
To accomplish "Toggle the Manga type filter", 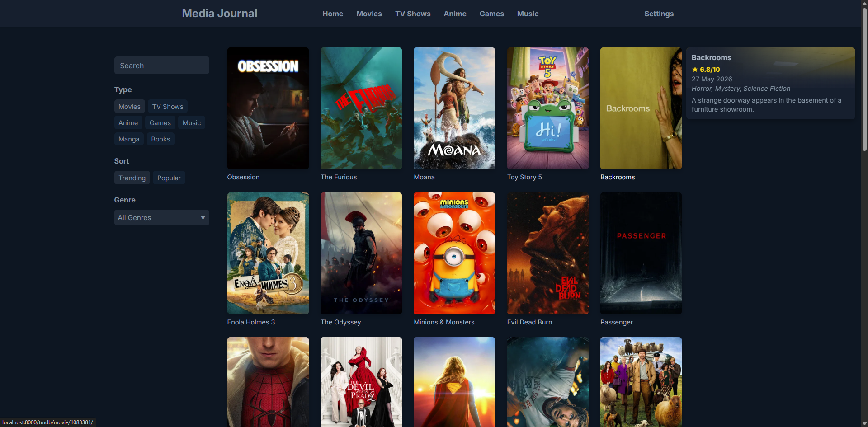I will pos(129,139).
